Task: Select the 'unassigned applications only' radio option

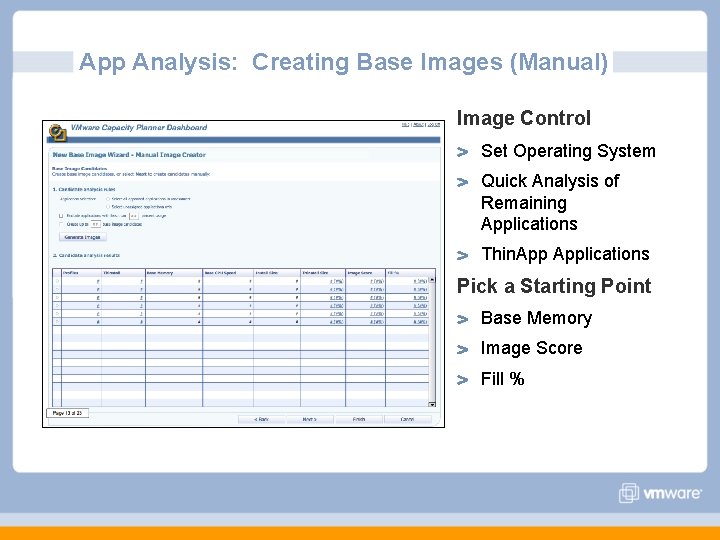Action: pyautogui.click(x=108, y=207)
